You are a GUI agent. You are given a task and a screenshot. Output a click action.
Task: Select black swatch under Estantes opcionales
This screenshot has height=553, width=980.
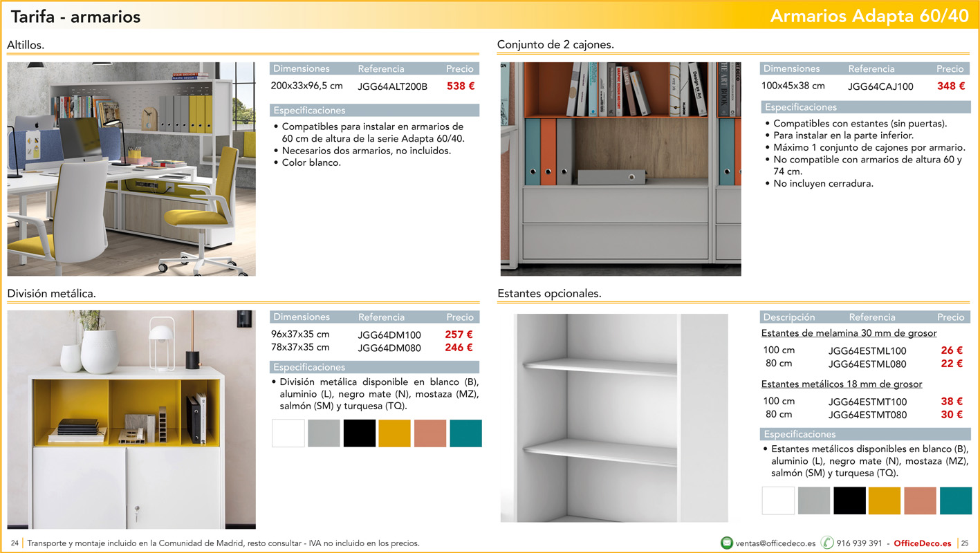(849, 500)
